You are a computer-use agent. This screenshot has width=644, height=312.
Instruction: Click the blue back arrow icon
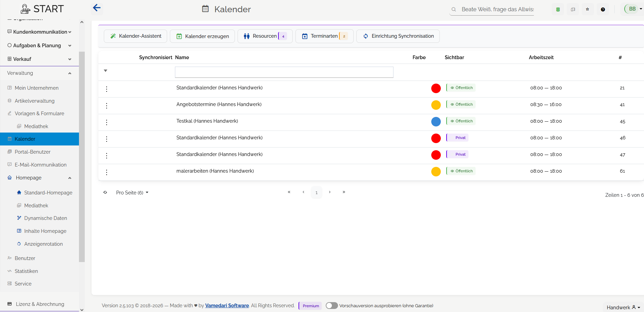coord(97,8)
